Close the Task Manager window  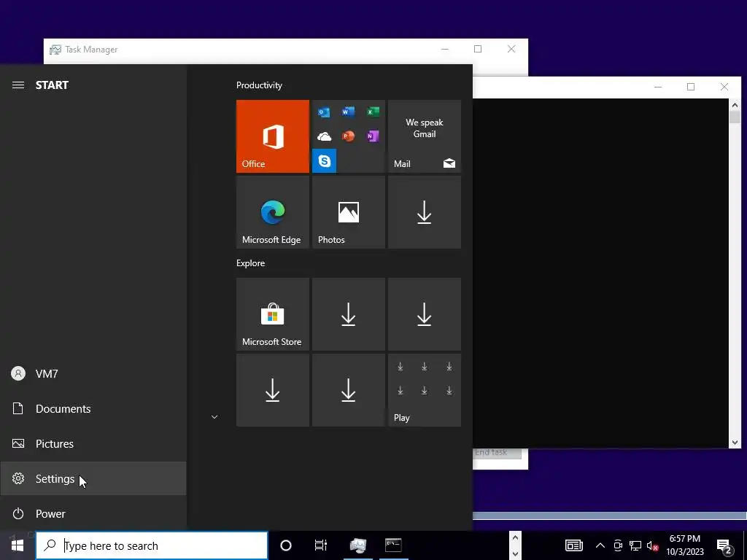[511, 49]
